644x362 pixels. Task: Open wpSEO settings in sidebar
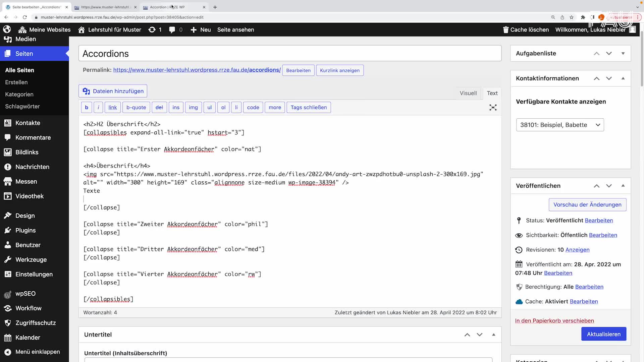pyautogui.click(x=25, y=294)
